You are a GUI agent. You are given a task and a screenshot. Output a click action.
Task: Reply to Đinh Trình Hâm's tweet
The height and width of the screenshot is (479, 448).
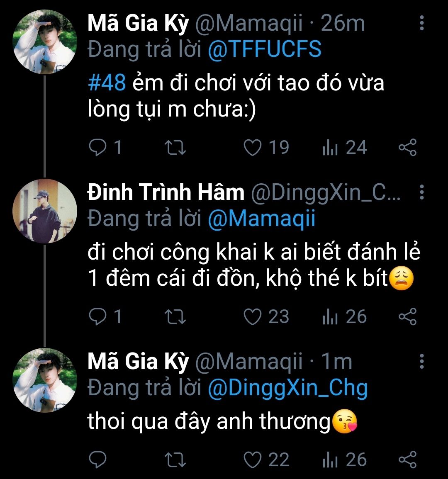pyautogui.click(x=98, y=317)
